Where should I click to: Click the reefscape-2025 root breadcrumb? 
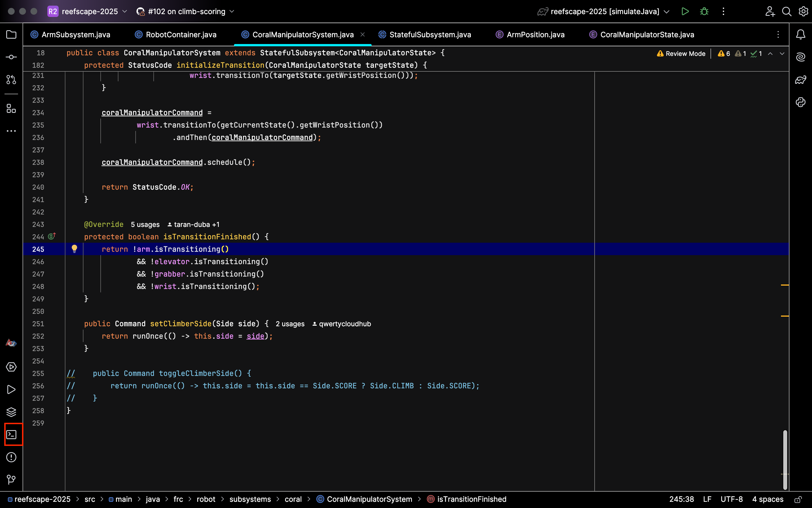click(39, 499)
